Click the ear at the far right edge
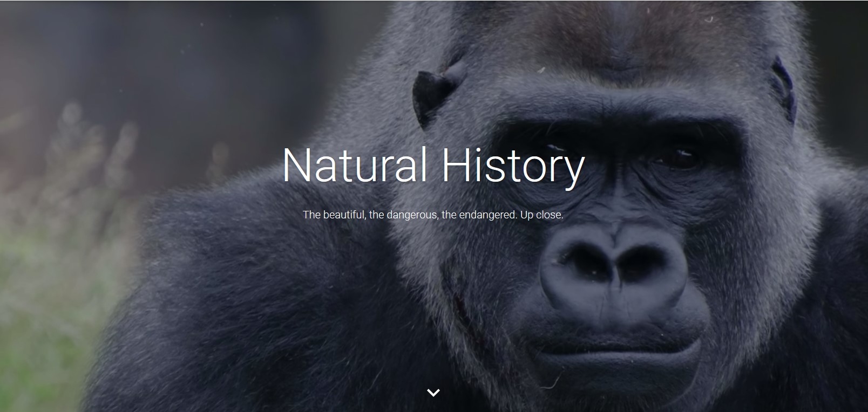Image resolution: width=868 pixels, height=412 pixels. (783, 86)
